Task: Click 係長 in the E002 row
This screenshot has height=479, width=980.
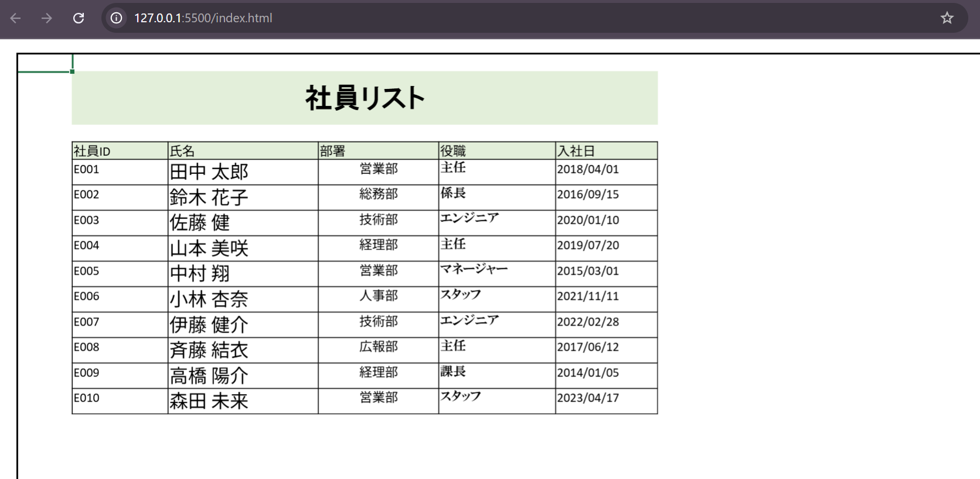Action: 453,193
